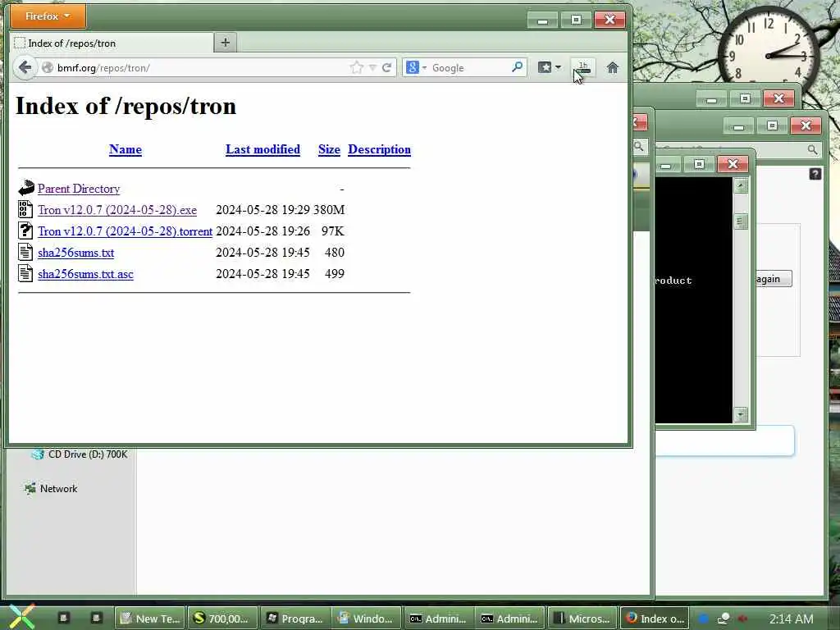Viewport: 840px width, 630px height.
Task: Sort listing by Size
Action: click(329, 149)
